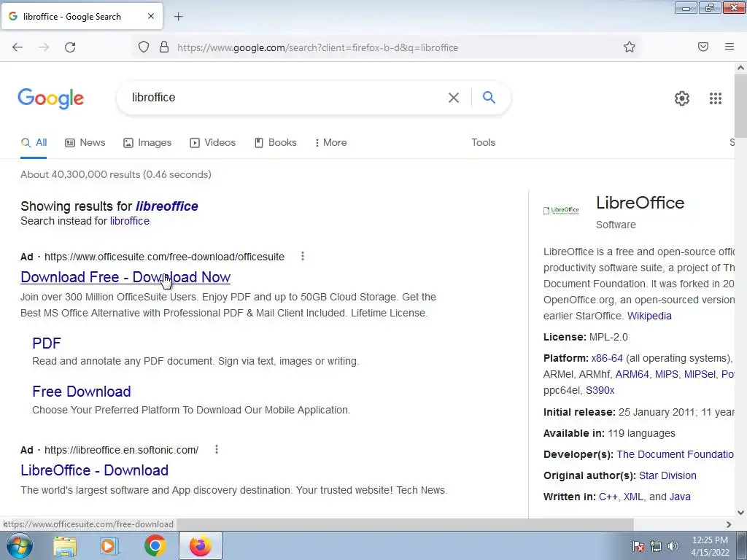The image size is (747, 560).
Task: Save page to Pocket icon
Action: coord(703,47)
